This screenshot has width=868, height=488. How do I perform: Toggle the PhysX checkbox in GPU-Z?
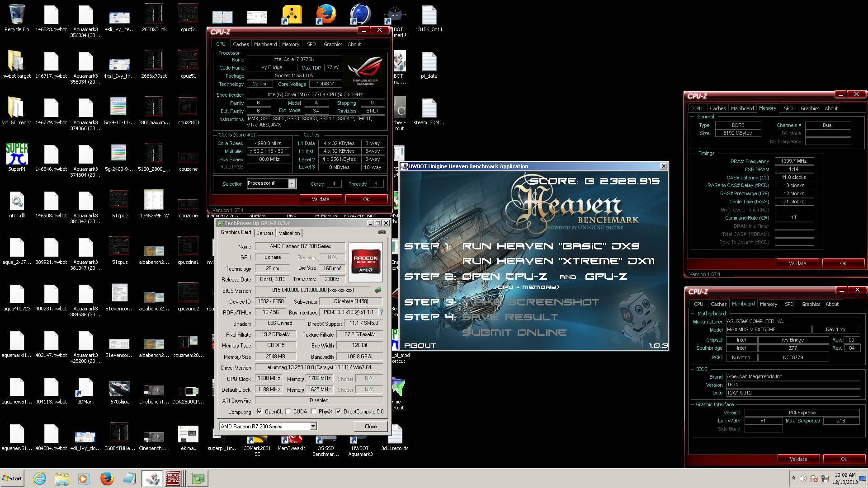(x=313, y=411)
